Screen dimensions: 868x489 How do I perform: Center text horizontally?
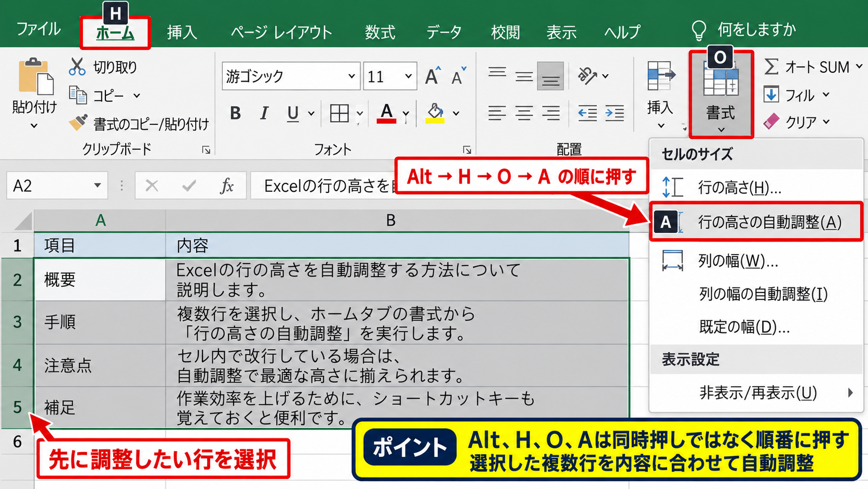524,113
